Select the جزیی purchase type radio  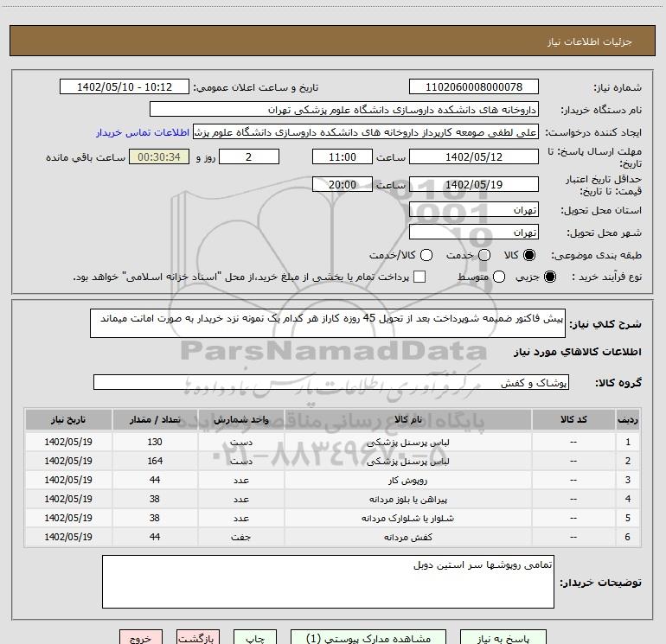point(550,277)
